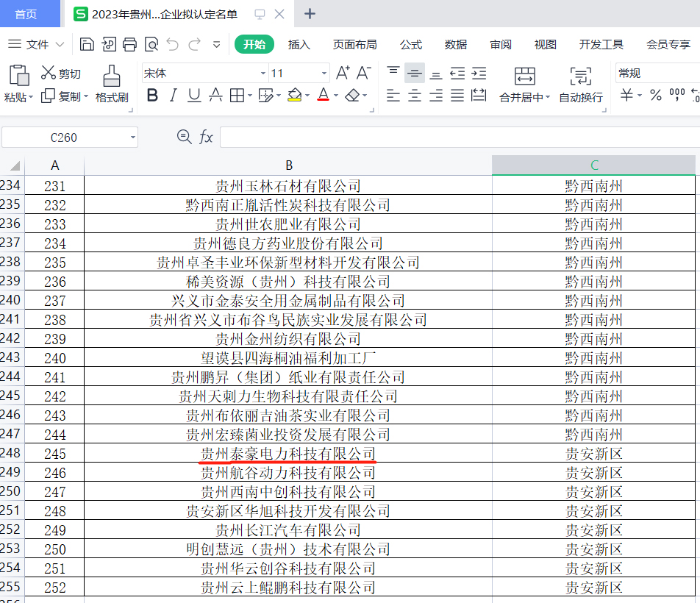Toggle Underline formatting
Screen dimensions: 700x603
[x=194, y=95]
